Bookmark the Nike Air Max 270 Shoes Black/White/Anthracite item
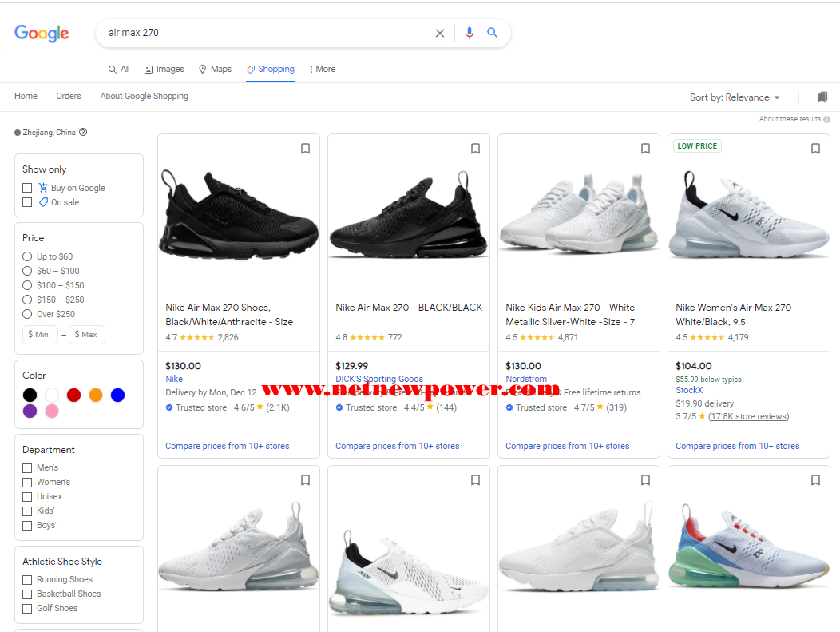Viewport: 840px width, 632px height. click(x=305, y=149)
